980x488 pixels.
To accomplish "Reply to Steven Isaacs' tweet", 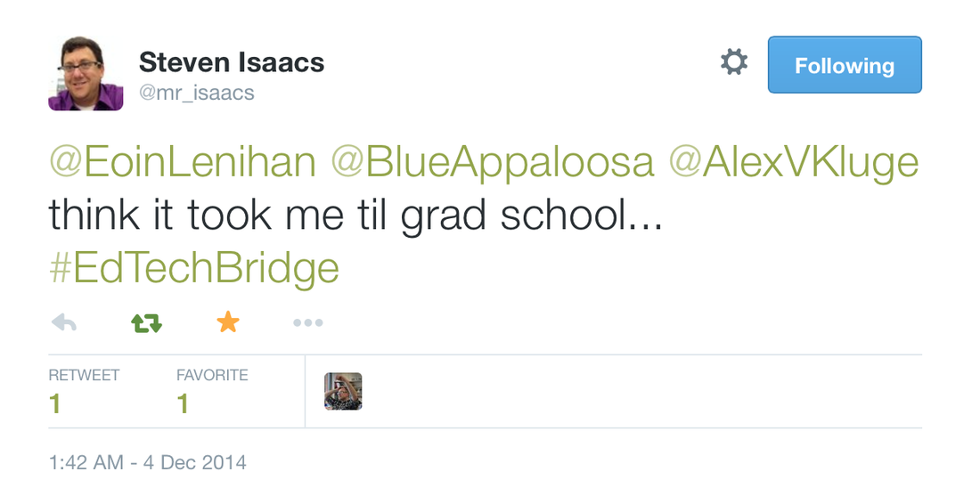I will (x=63, y=323).
